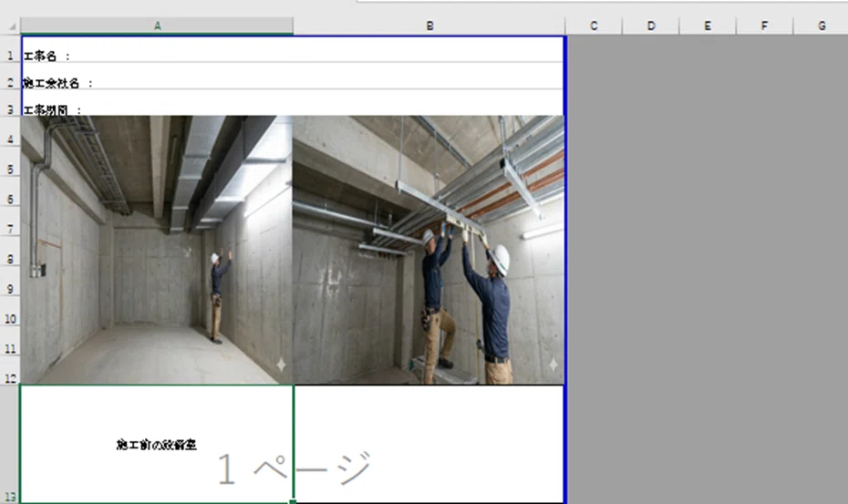Select column D header
The height and width of the screenshot is (504, 848).
pos(651,26)
